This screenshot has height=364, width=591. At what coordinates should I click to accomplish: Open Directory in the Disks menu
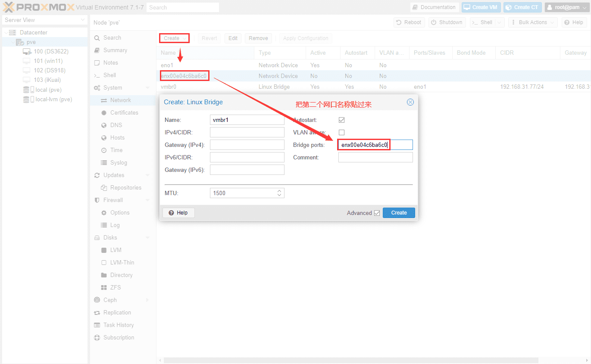pyautogui.click(x=122, y=275)
